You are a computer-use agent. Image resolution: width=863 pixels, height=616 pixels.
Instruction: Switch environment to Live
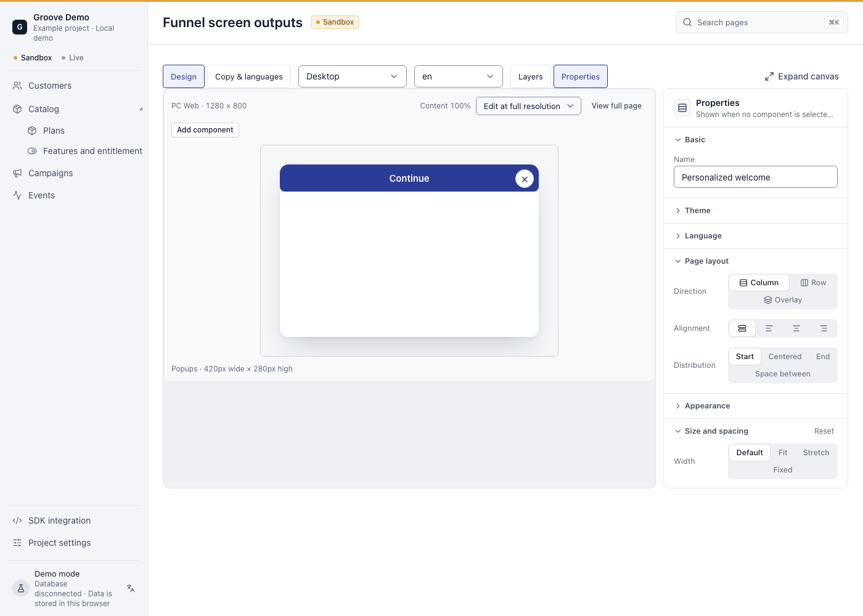(73, 58)
